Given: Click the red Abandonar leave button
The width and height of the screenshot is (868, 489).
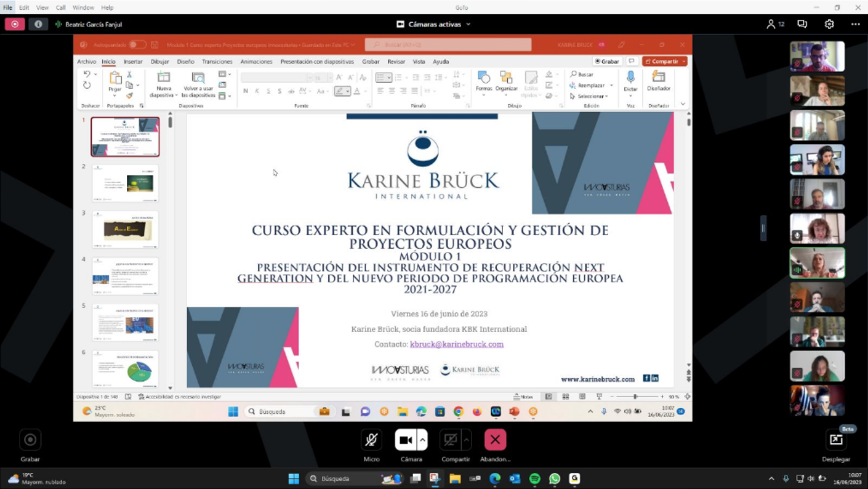Looking at the screenshot, I should (x=495, y=440).
